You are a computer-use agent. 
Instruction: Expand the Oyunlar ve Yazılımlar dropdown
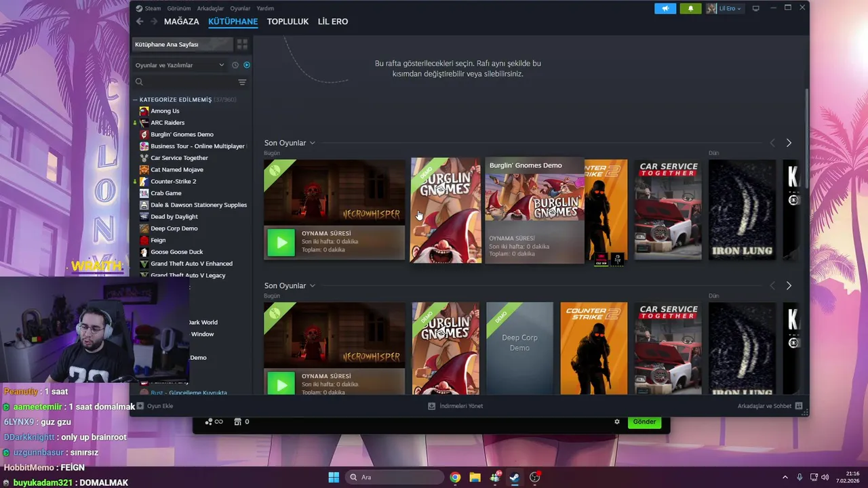coord(180,65)
